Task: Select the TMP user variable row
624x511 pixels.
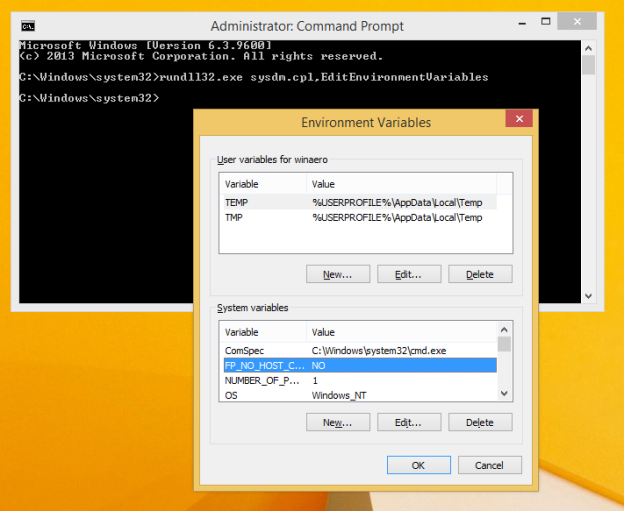Action: (x=360, y=218)
